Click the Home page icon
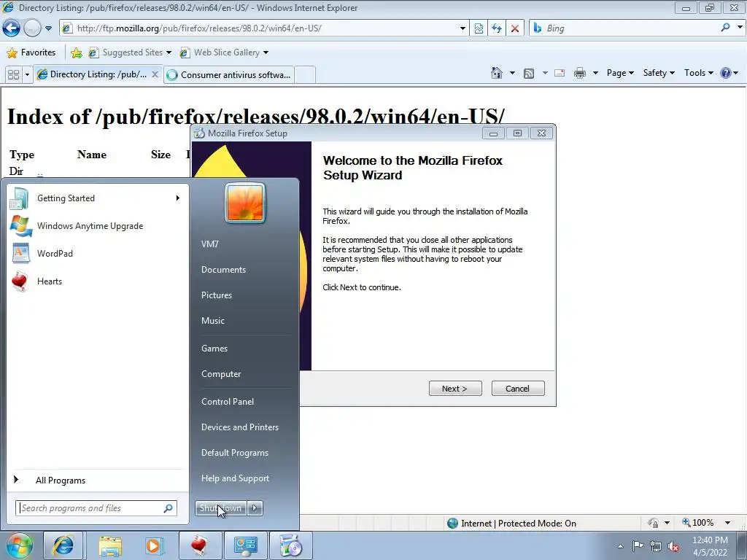 [x=497, y=73]
